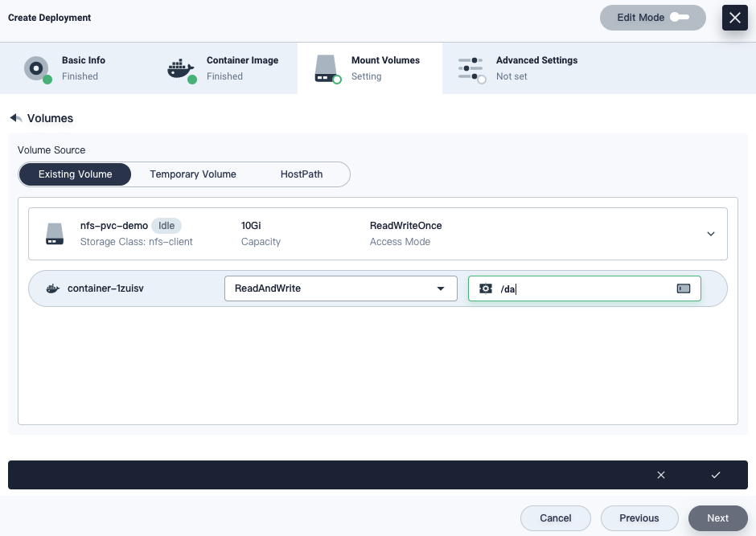The image size is (756, 536).
Task: Click the Docker icon next to container-1zuisv
Action: [x=53, y=288]
